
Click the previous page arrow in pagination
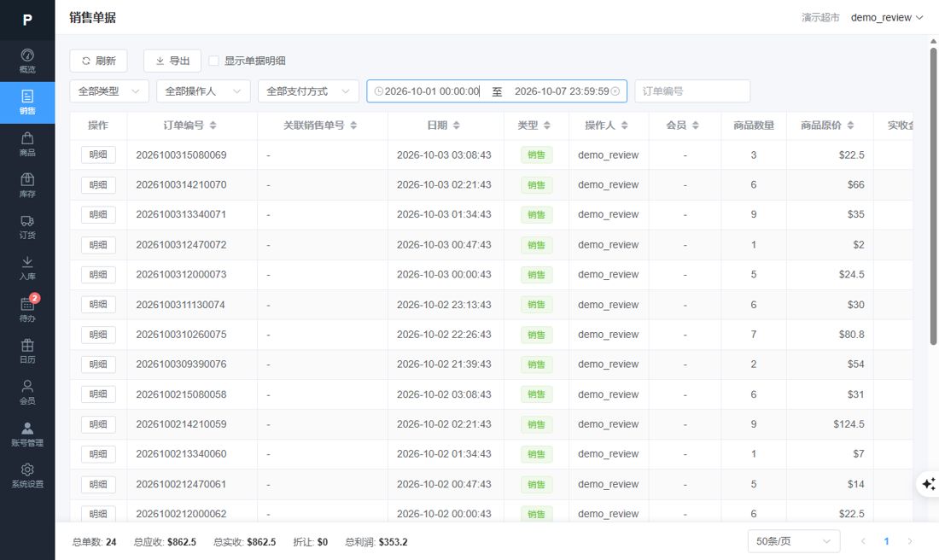pyautogui.click(x=863, y=541)
